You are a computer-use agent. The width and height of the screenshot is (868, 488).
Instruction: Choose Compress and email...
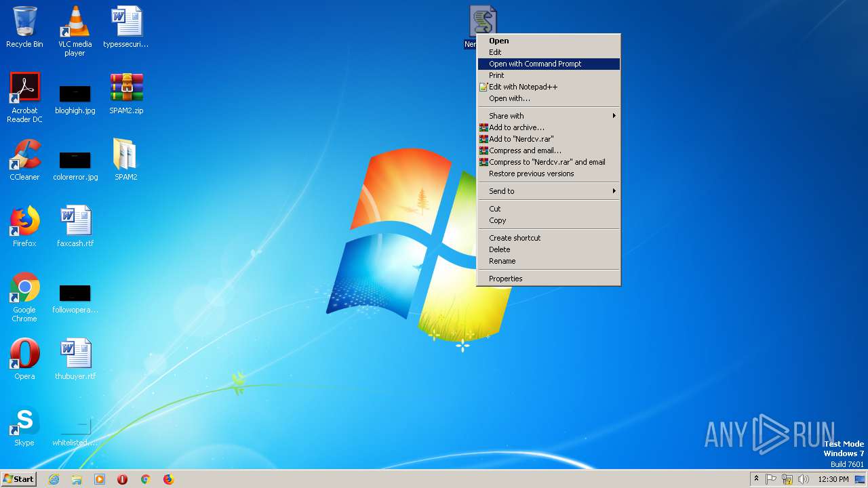click(x=549, y=150)
